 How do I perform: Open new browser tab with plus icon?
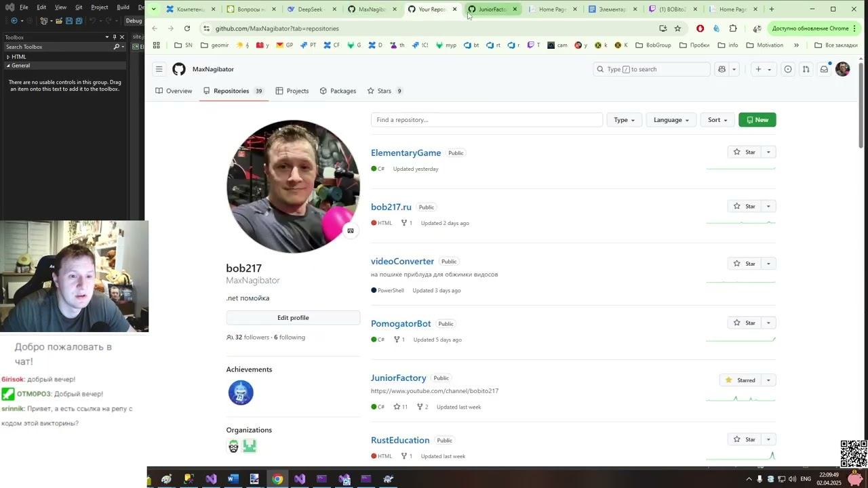click(772, 9)
